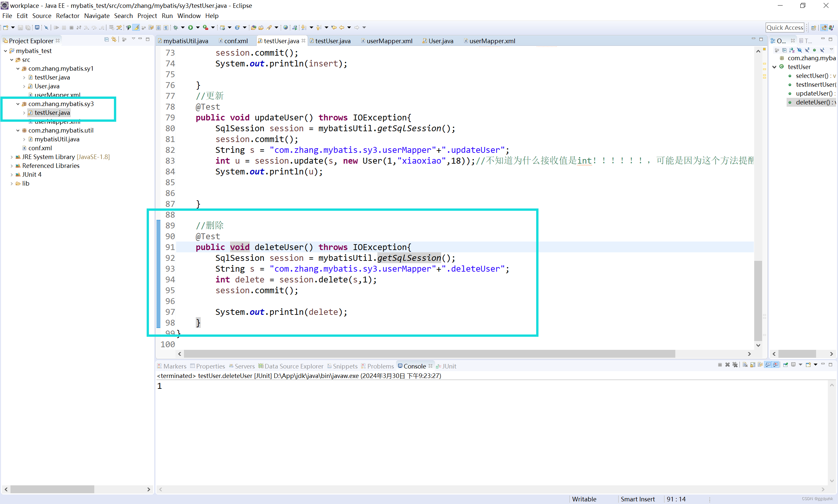
Task: Click the Open Perspective icon
Action: click(x=813, y=27)
